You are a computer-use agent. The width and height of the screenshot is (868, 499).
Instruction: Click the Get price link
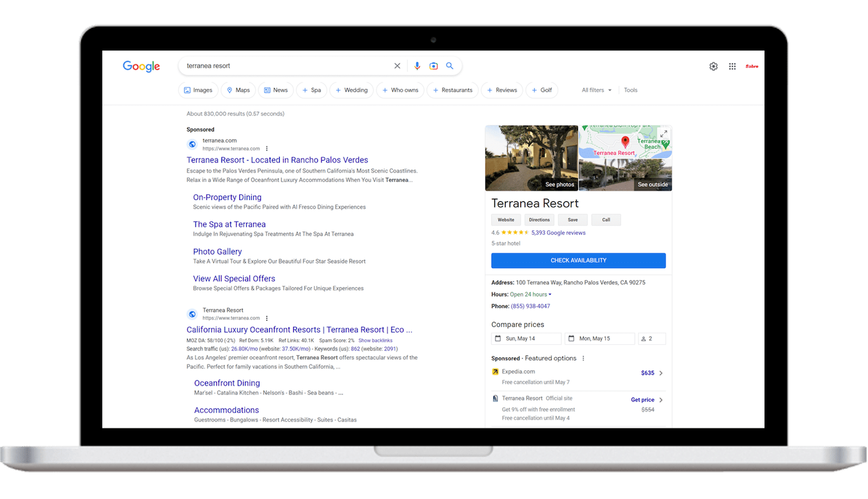tap(642, 400)
